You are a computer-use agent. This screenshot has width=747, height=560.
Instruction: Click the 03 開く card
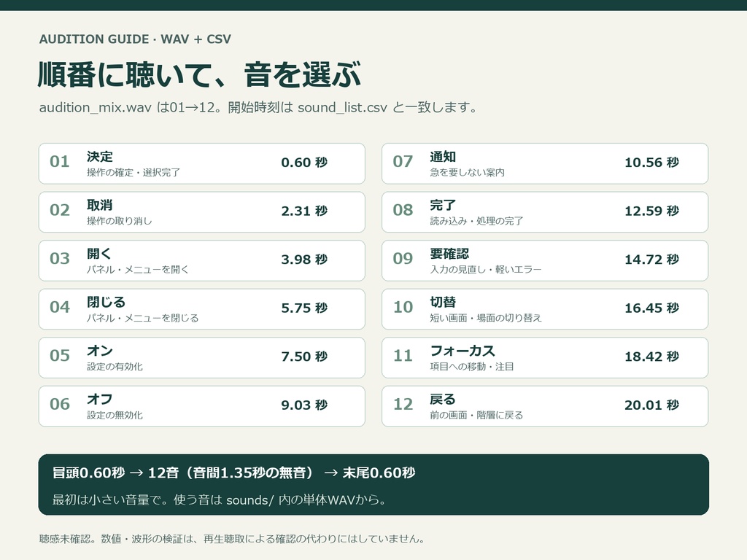pos(201,260)
